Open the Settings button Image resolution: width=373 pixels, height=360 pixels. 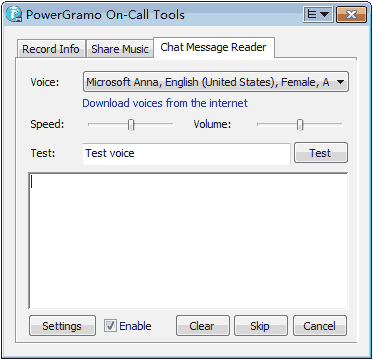(x=62, y=326)
